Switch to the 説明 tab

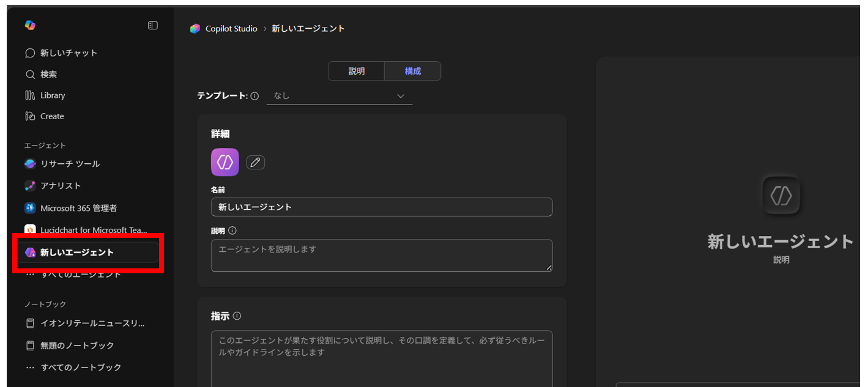356,71
